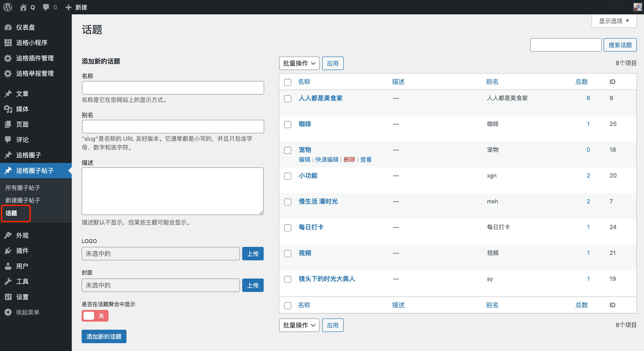Screen dimensions: 644x351
Task: Click the 评论 comment icon in sidebar
Action: pyautogui.click(x=8, y=140)
